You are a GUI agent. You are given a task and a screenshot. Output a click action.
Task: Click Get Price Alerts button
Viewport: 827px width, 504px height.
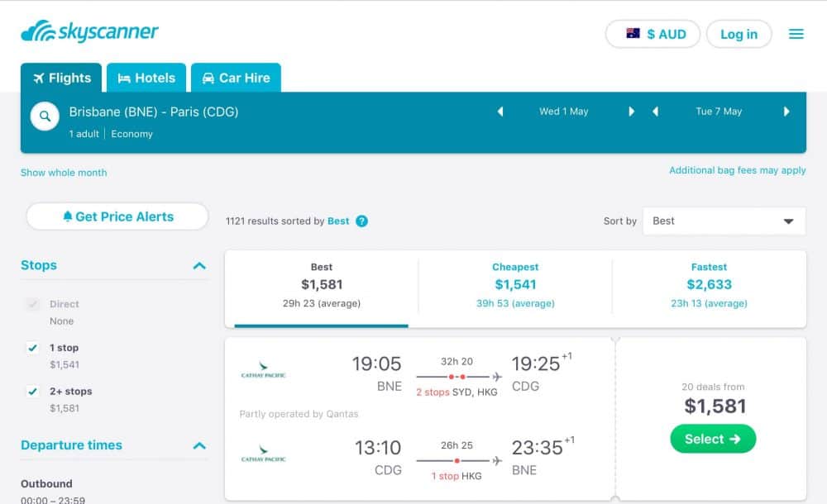coord(117,216)
